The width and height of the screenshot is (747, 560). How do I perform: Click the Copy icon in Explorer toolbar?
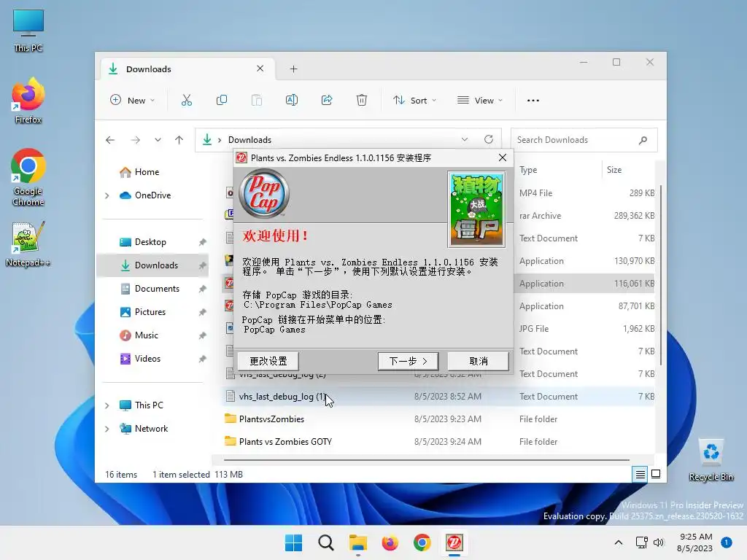point(222,100)
